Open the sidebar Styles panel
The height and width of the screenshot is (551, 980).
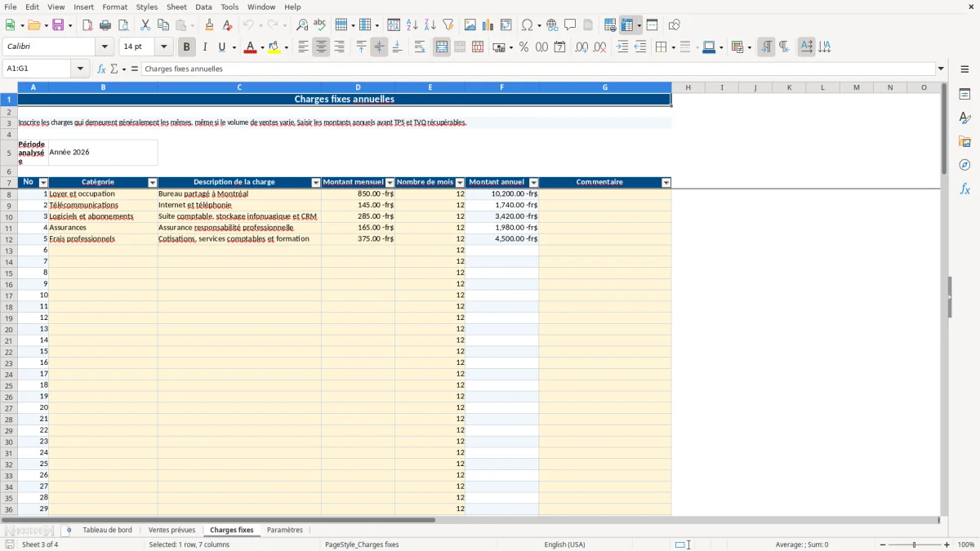point(964,118)
